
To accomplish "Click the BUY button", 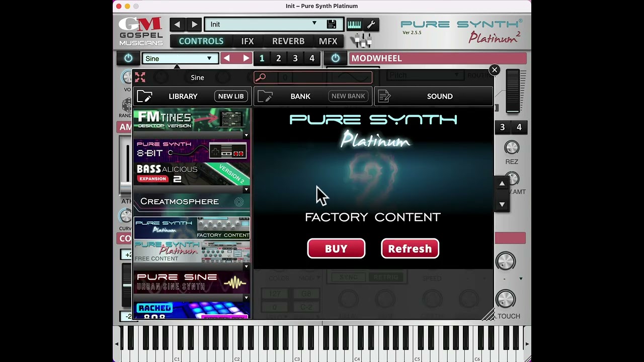I will (x=336, y=248).
